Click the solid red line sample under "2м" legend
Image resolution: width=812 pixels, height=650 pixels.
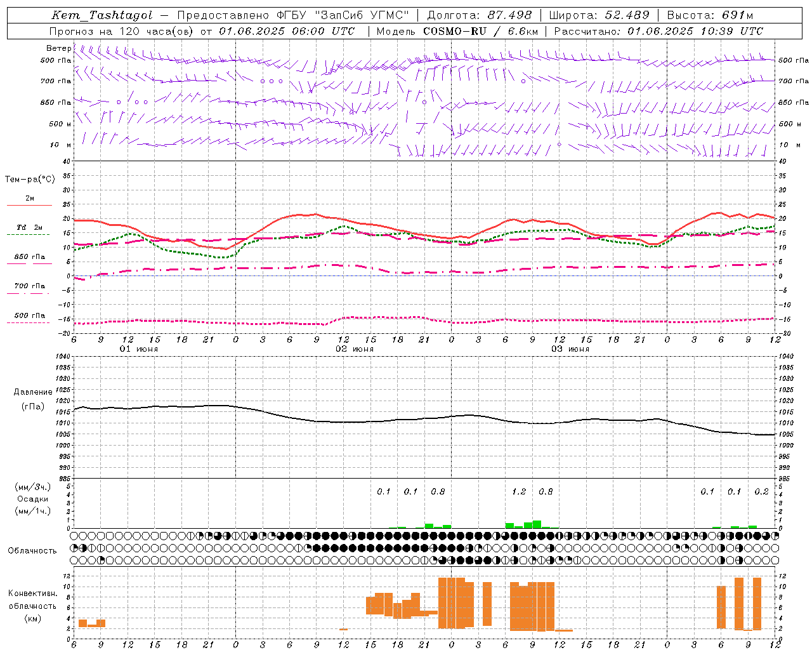coord(29,206)
